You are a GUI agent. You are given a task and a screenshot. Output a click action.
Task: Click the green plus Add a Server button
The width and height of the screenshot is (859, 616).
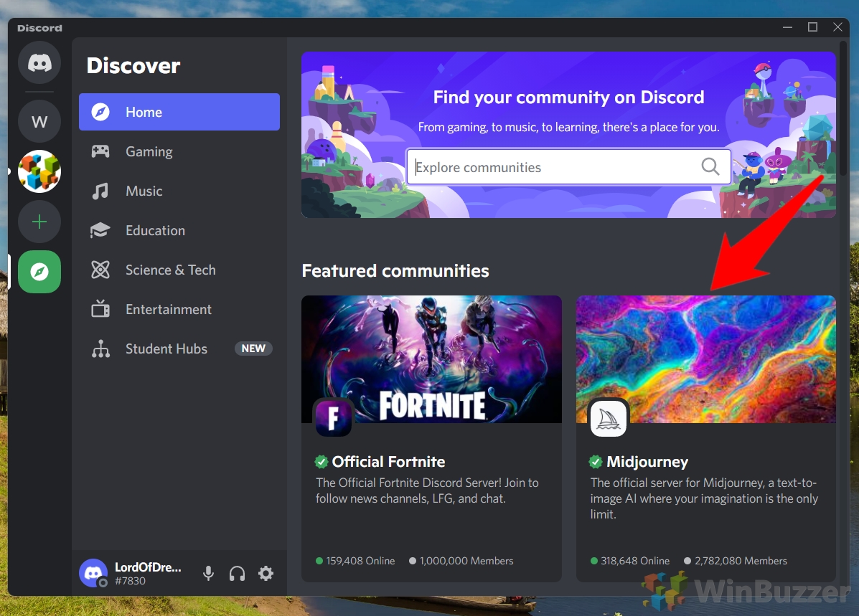[x=39, y=222]
